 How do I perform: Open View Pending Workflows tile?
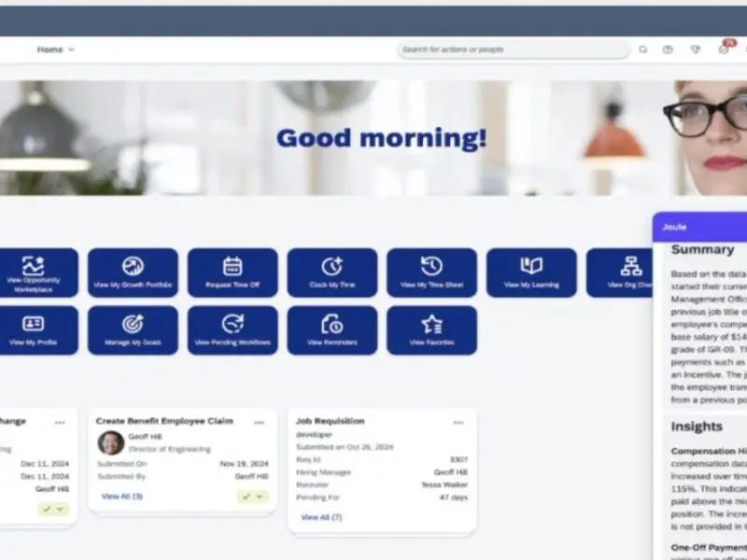[x=233, y=330]
